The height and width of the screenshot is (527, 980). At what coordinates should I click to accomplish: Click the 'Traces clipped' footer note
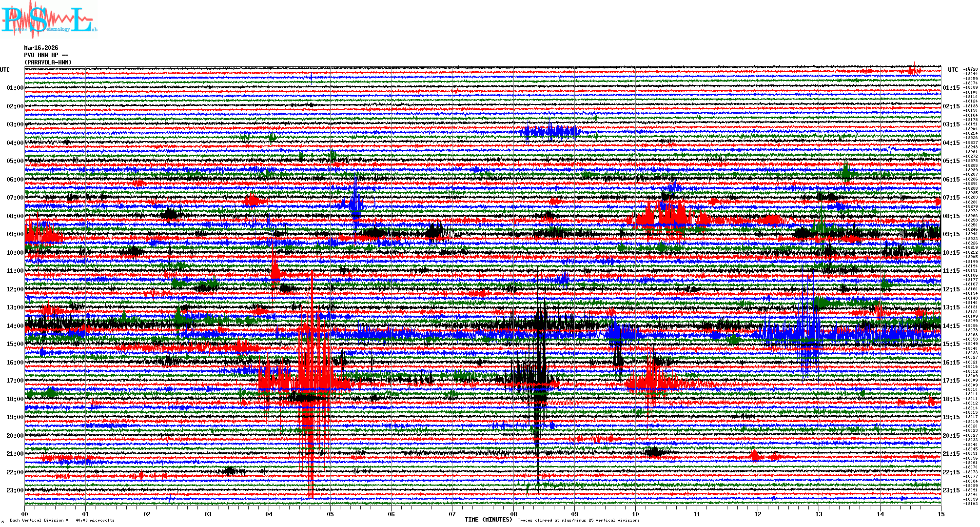pyautogui.click(x=578, y=520)
